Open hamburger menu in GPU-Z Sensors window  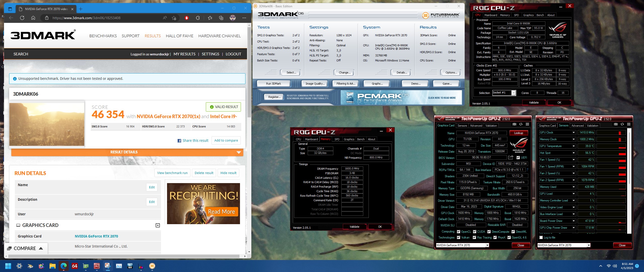click(629, 124)
